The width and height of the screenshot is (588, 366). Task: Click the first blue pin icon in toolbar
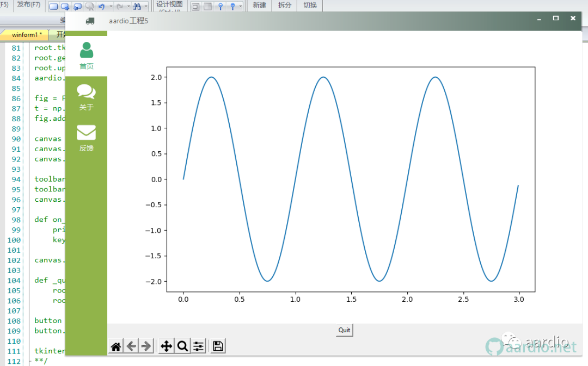220,7
